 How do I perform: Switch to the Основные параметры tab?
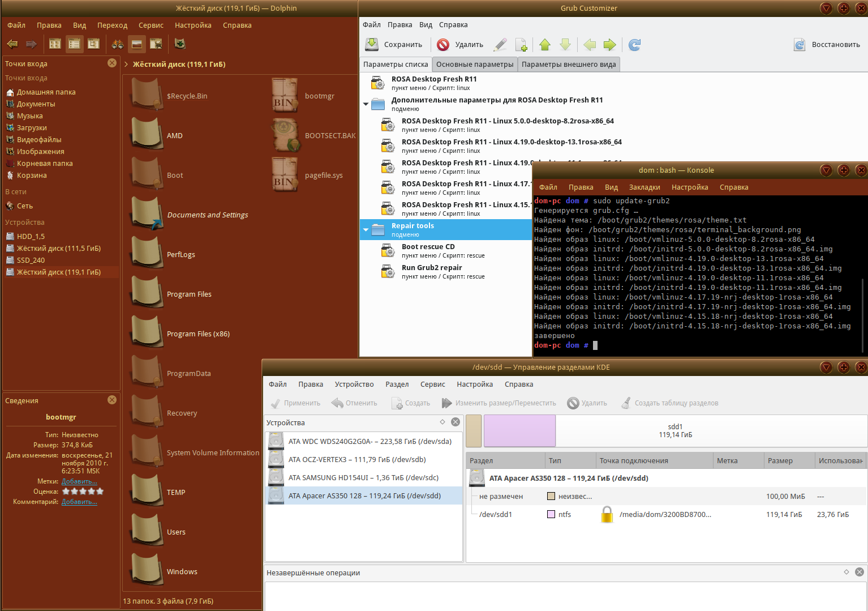click(475, 65)
